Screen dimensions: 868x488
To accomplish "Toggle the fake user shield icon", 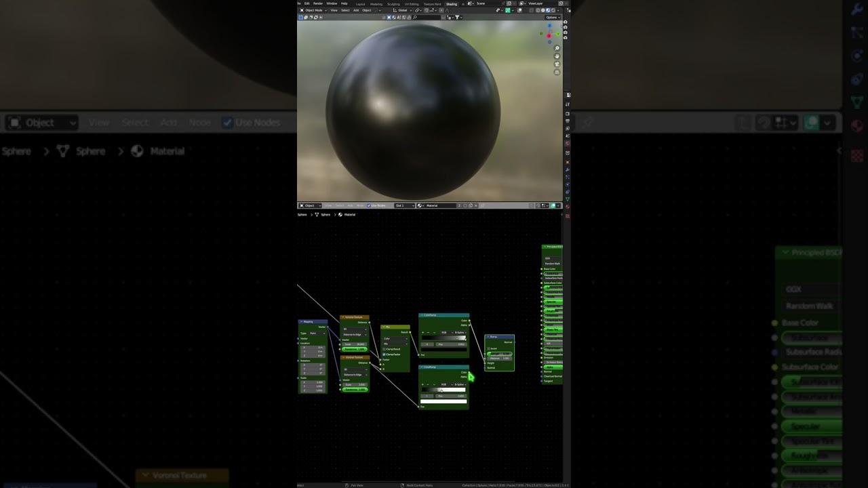I will pyautogui.click(x=465, y=205).
